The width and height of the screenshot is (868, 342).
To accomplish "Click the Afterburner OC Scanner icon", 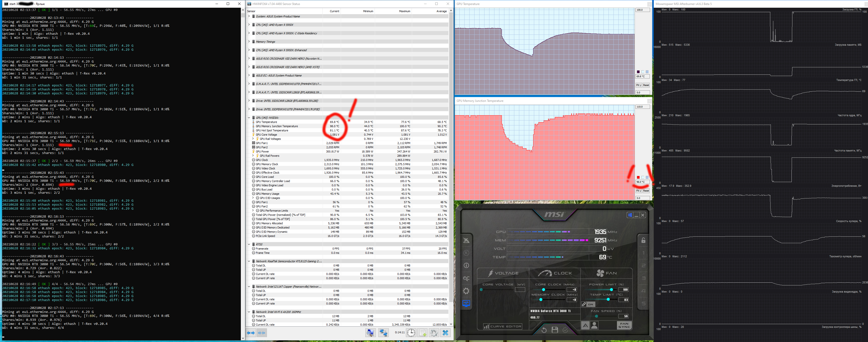I will [x=466, y=278].
